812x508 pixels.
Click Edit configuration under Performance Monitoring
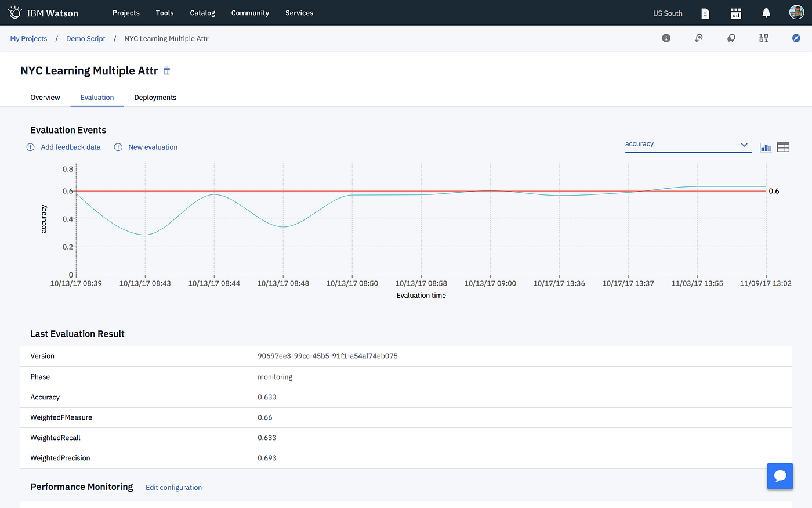coord(173,487)
